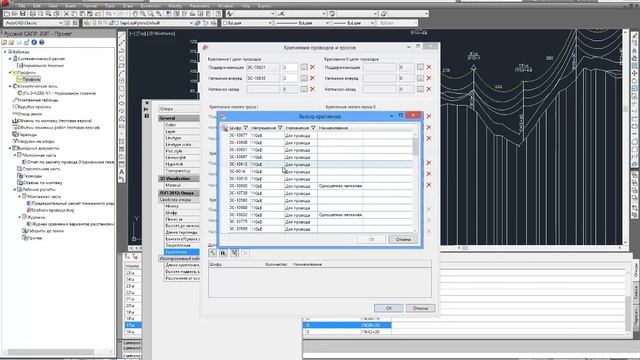This screenshot has width=640, height=360.
Task: Open the Express menu
Action: (x=264, y=6)
